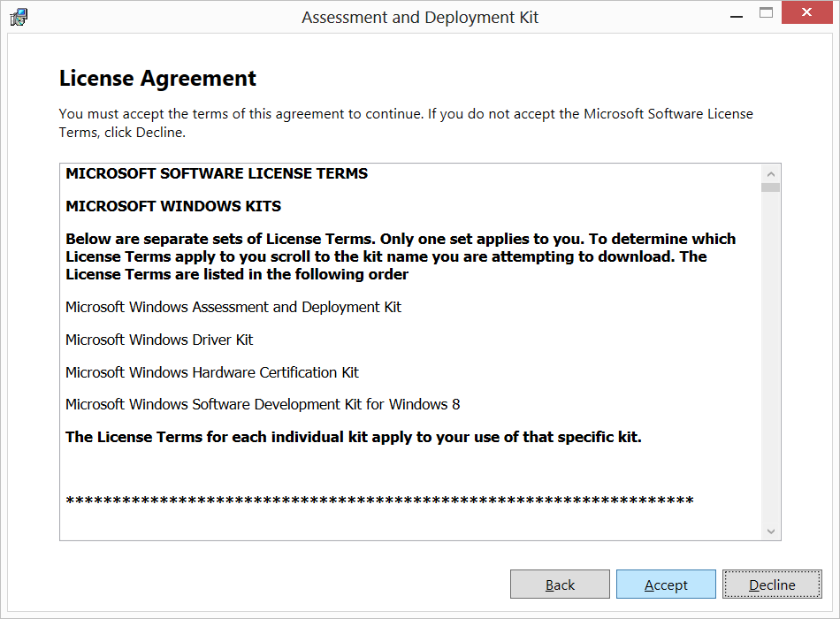Screen dimensions: 840x619
Task: Click the 'License Terms for each individual kit' sentence
Action: [x=353, y=437]
